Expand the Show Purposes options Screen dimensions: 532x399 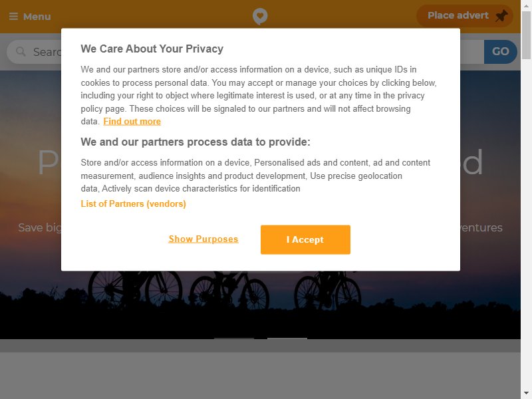click(203, 239)
